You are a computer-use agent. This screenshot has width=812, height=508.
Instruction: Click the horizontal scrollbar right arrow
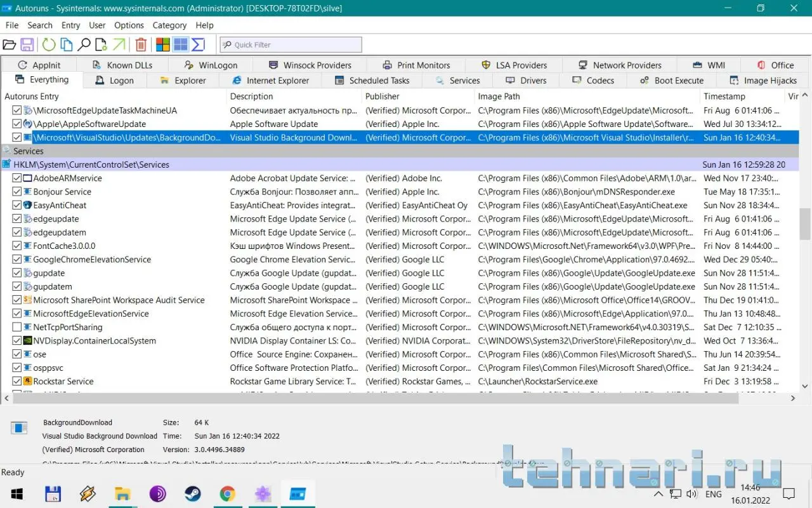pos(793,398)
